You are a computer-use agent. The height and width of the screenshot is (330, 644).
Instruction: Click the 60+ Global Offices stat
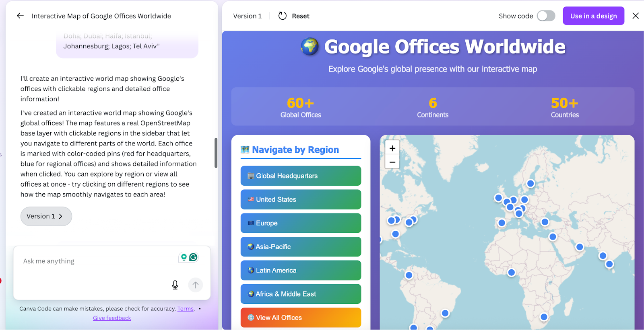point(301,107)
